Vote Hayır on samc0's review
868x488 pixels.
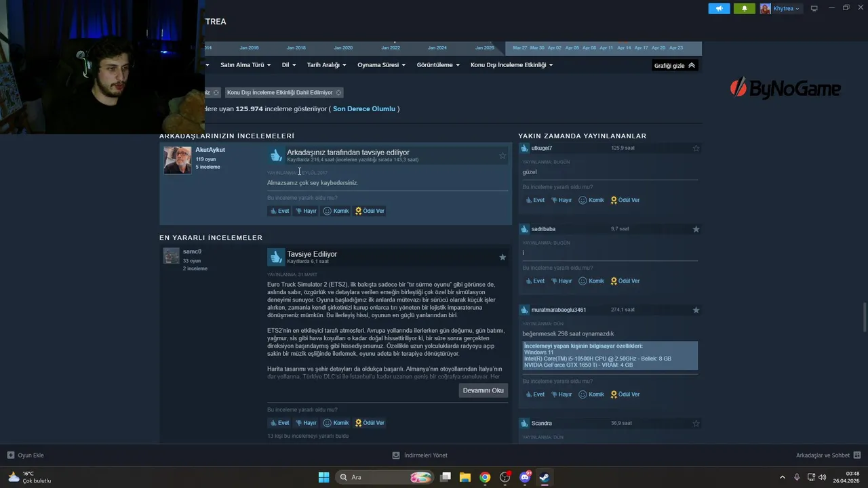pos(306,423)
